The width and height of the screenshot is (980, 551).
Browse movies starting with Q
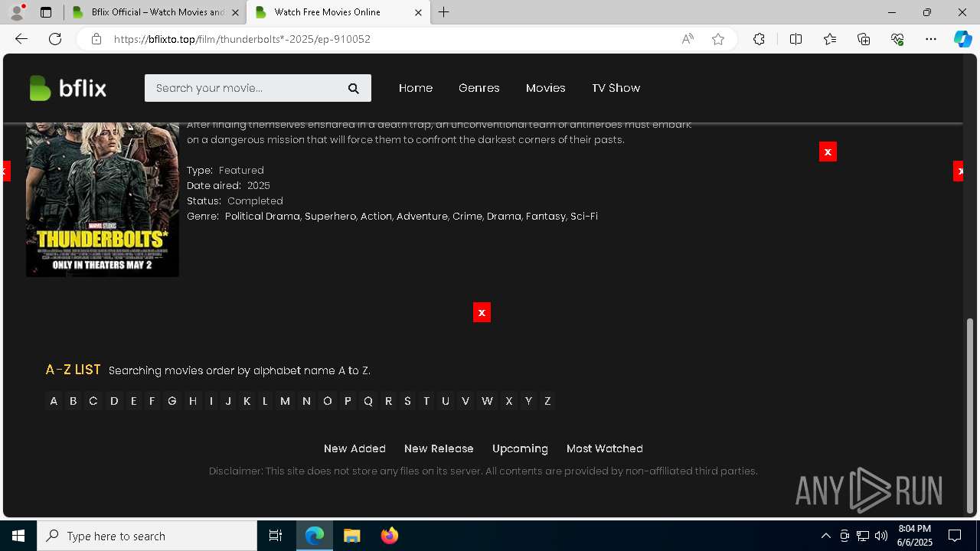coord(368,401)
